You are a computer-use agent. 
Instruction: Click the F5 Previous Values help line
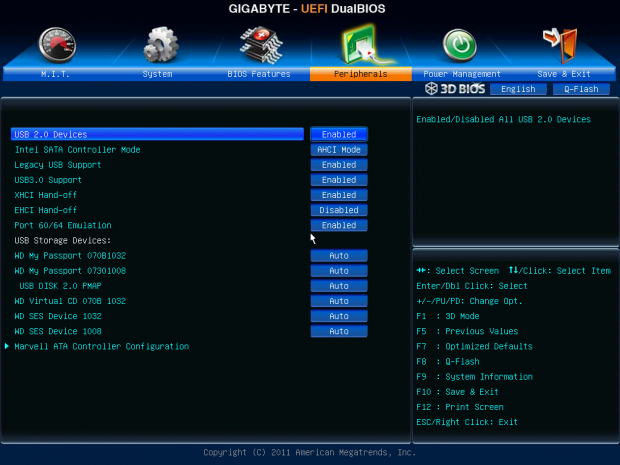pyautogui.click(x=467, y=331)
